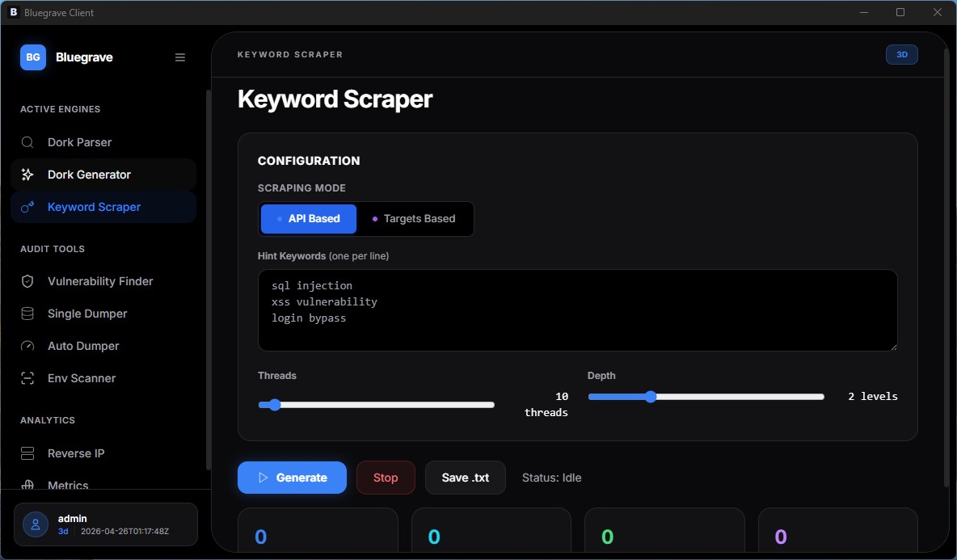Open the Metrics analytics page
Screen dimensions: 957x560
67,486
